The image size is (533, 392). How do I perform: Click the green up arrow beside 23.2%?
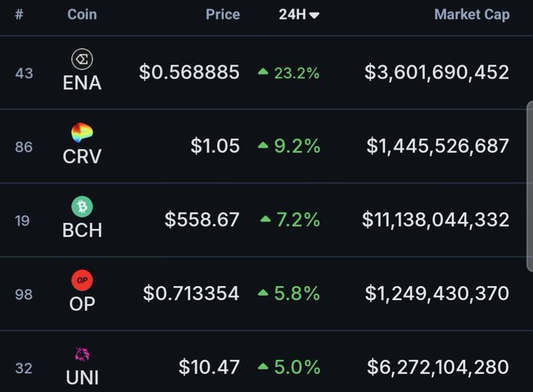click(x=263, y=71)
